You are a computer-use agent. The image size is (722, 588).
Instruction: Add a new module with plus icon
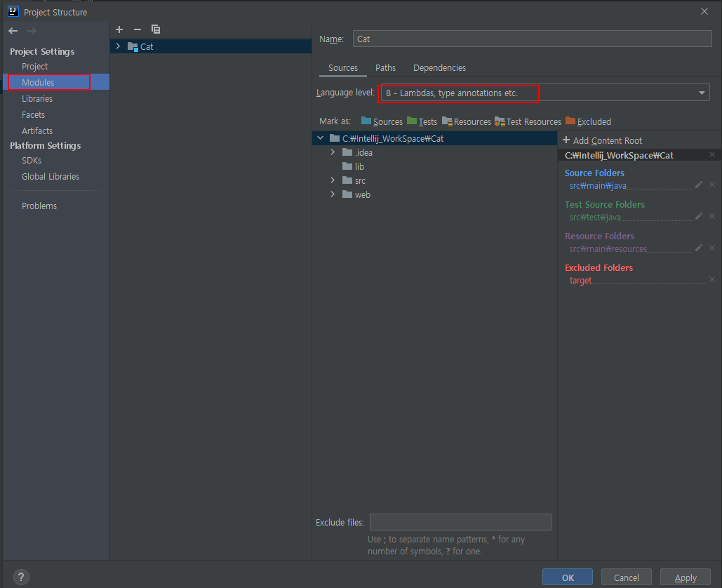pos(119,29)
